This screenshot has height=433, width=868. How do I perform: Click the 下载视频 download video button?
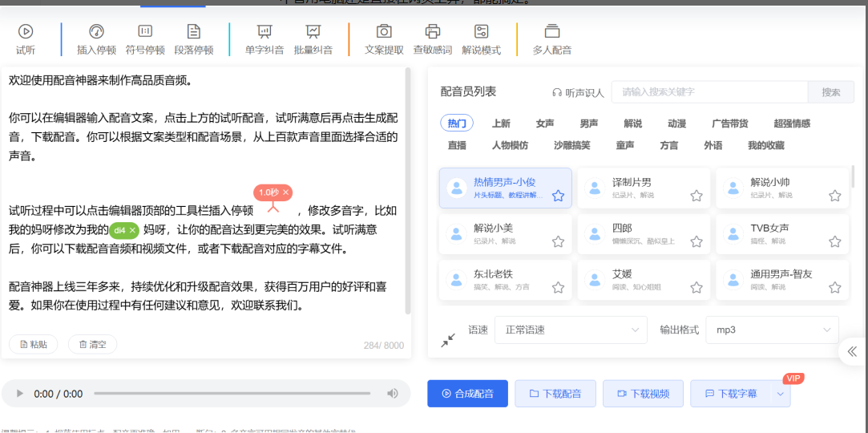click(643, 394)
